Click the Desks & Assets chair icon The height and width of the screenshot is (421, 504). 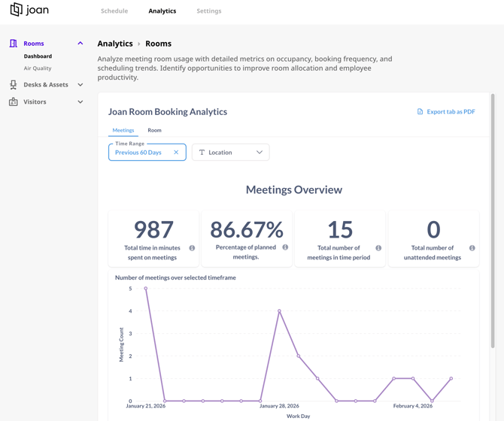click(14, 85)
